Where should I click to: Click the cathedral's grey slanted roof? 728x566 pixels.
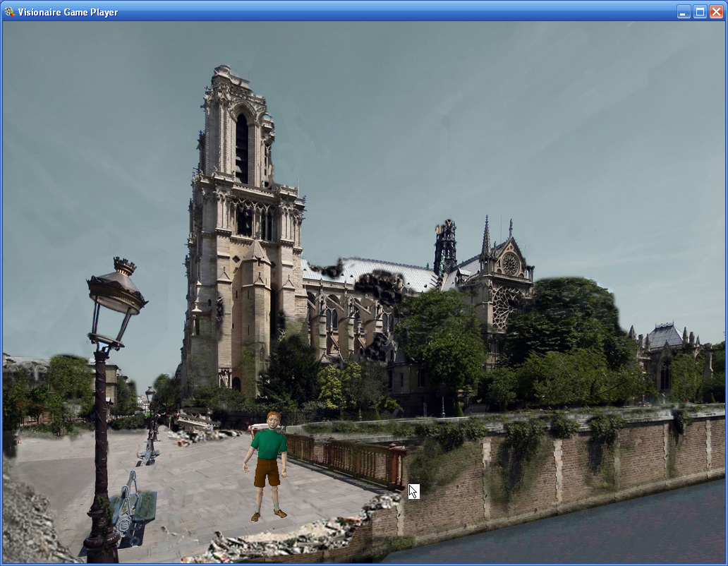[381, 272]
